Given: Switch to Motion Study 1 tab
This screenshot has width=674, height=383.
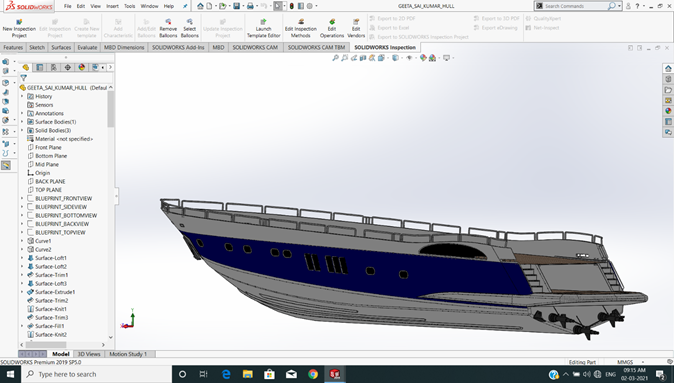Looking at the screenshot, I should 128,354.
